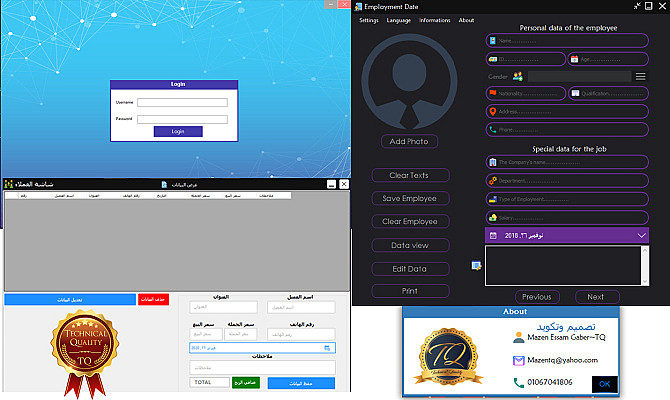Confirm the About dialog with OK
Viewport: 670px width, 400px height.
(604, 384)
